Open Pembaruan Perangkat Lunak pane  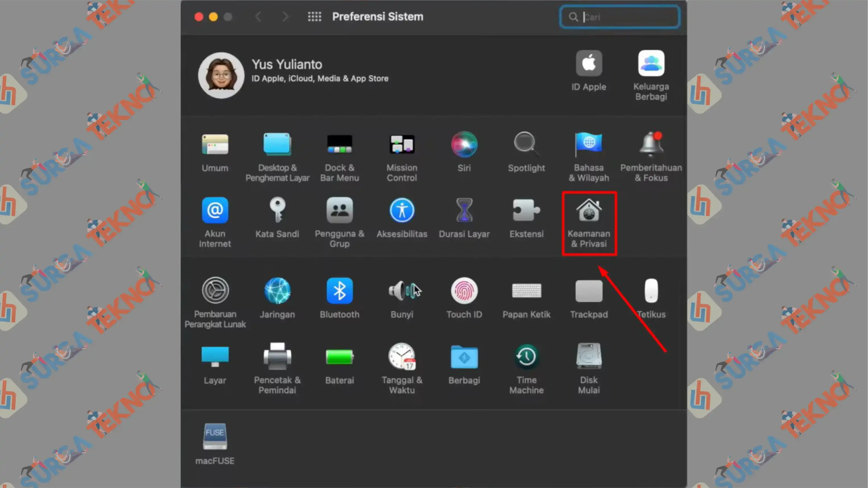point(215,291)
